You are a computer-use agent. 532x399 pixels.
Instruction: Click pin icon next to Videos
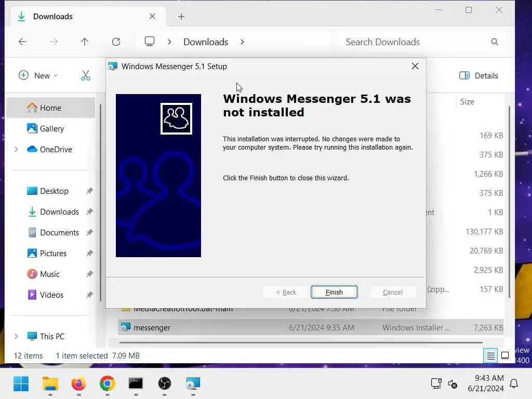coord(89,295)
